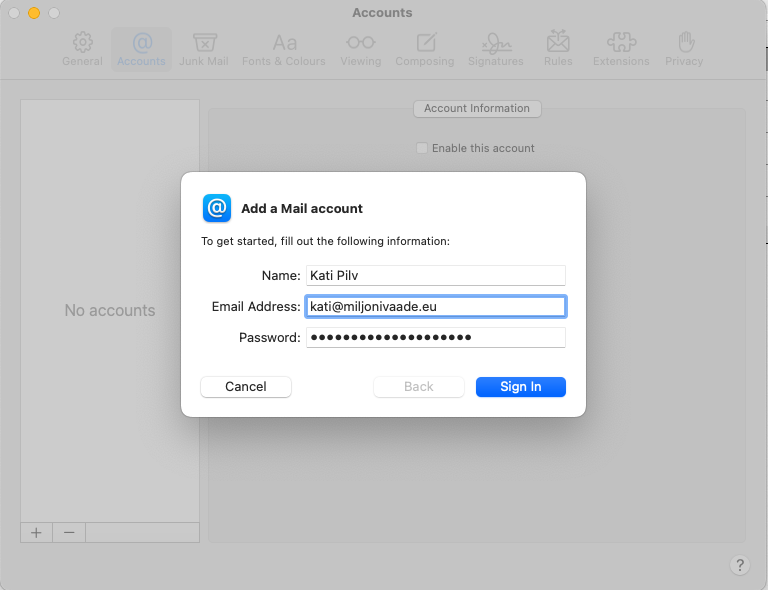
Task: Toggle the Enable this account checkbox
Action: (422, 148)
